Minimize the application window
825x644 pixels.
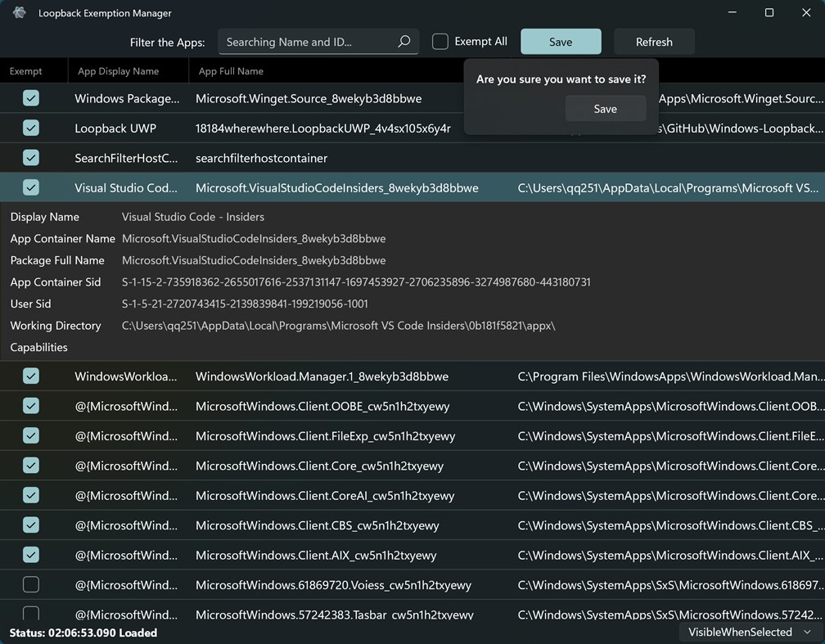732,12
